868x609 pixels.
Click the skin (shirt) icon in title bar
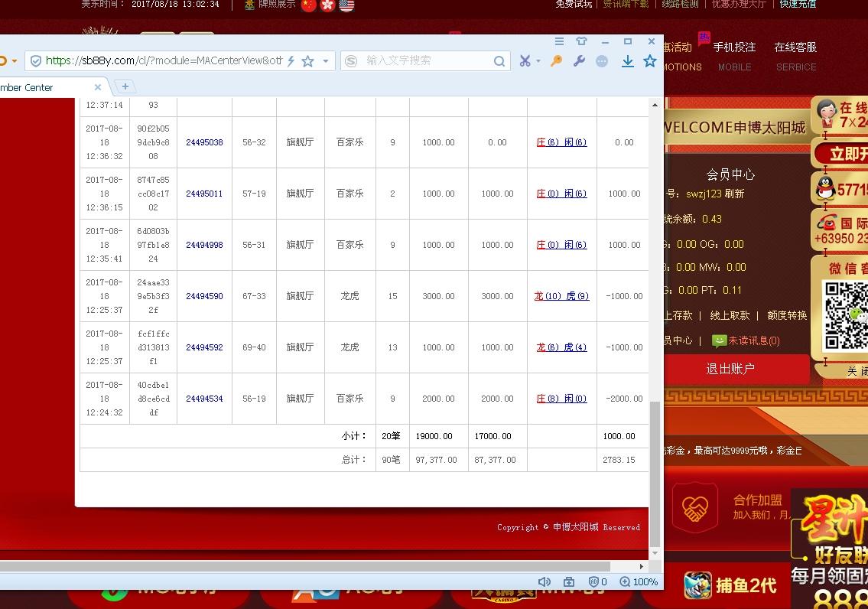581,41
